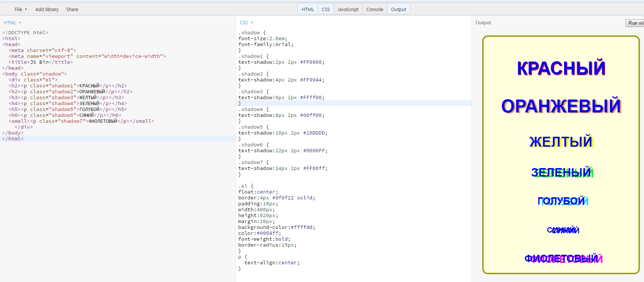Click the h5 line containing ГОЛУБОЙ
This screenshot has width=644, height=282.
click(67, 109)
